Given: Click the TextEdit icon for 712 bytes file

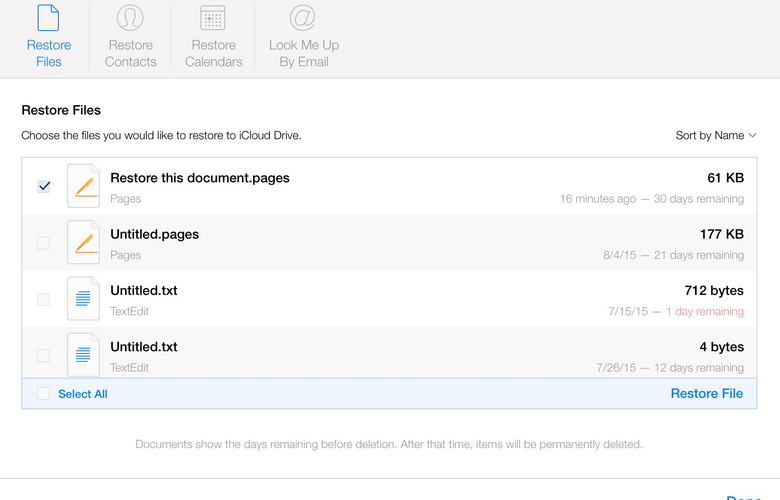Looking at the screenshot, I should coord(84,299).
